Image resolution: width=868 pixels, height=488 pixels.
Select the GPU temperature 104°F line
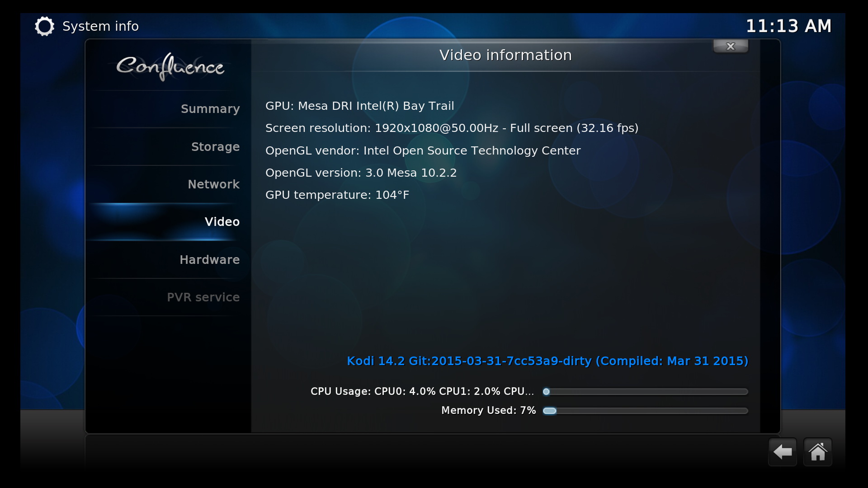point(337,195)
